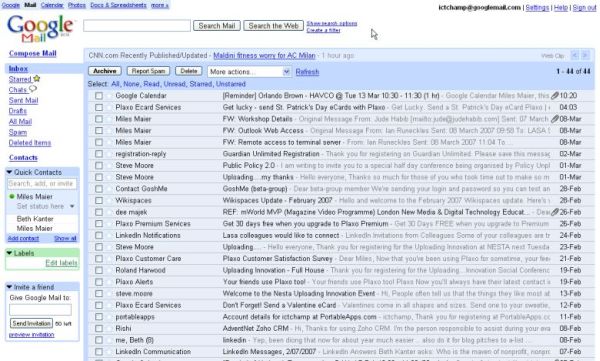
Task: Focus the mail search text field
Action: tap(137, 26)
